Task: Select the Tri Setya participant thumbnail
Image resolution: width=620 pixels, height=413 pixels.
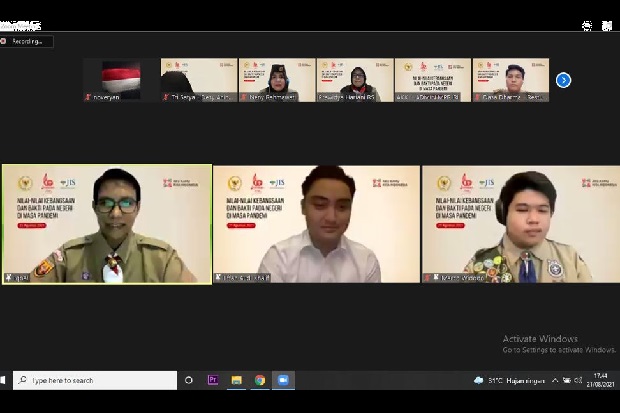Action: [x=199, y=80]
